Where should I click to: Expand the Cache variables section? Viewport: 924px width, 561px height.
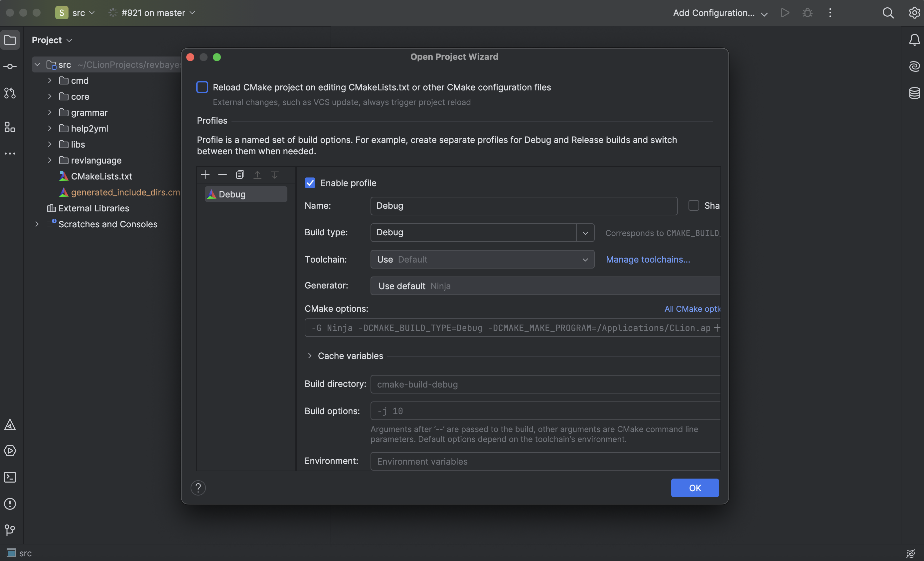(x=310, y=356)
